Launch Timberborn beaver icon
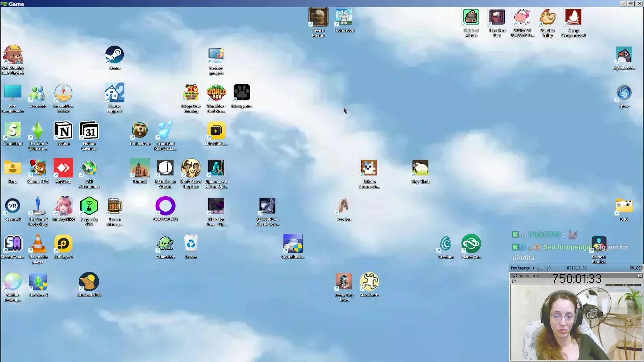644x362 pixels. click(140, 131)
